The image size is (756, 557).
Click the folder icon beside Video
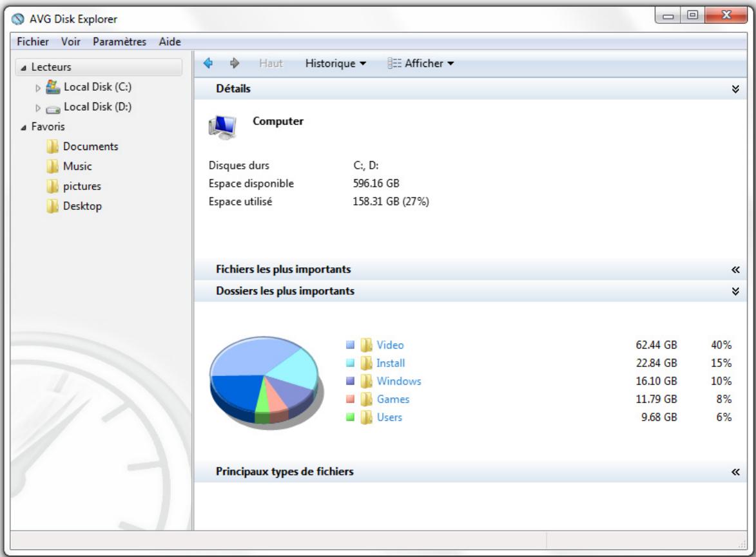[367, 345]
